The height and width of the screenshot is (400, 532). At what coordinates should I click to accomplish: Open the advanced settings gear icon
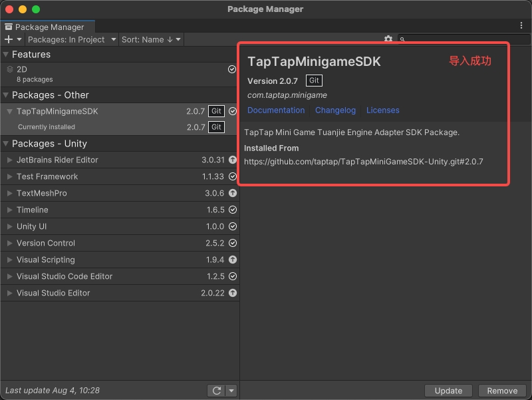pyautogui.click(x=389, y=39)
